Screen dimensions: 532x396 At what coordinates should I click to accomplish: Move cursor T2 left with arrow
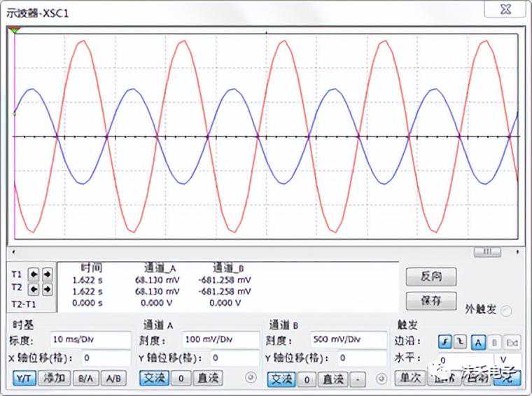pos(34,288)
